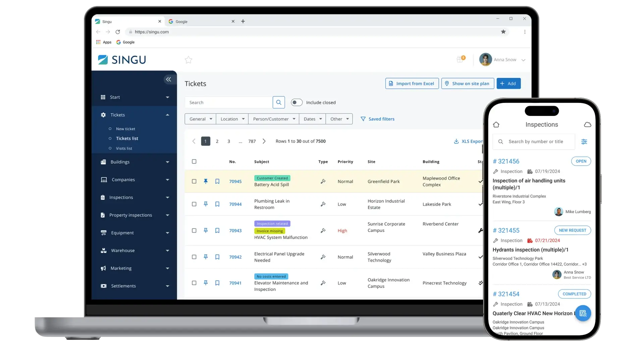Image resolution: width=644 pixels, height=362 pixels.
Task: Tap the home icon in the phone app
Action: click(x=496, y=125)
